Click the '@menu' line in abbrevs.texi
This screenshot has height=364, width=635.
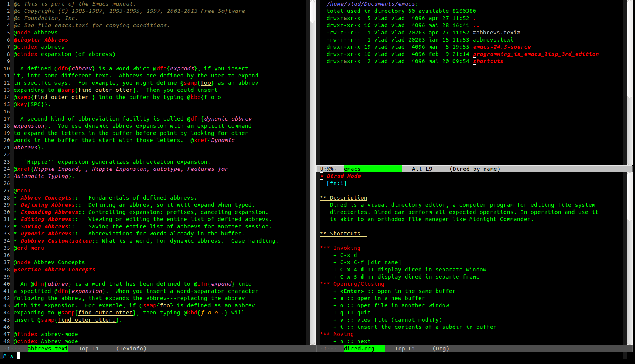(x=22, y=191)
